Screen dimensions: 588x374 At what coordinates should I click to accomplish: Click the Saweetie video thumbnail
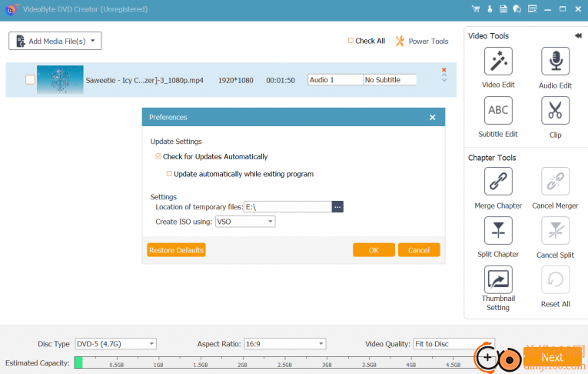click(60, 79)
